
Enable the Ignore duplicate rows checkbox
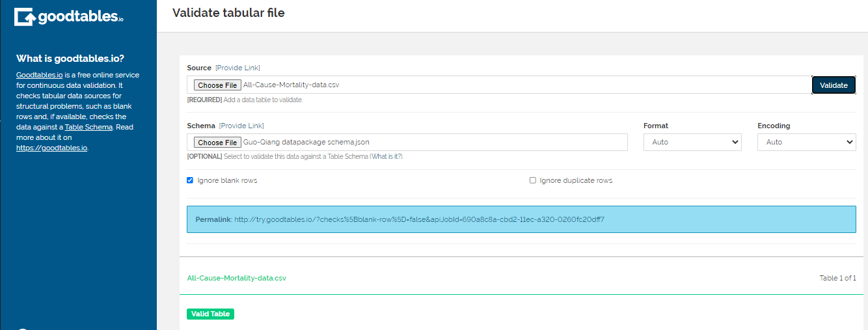pos(533,180)
